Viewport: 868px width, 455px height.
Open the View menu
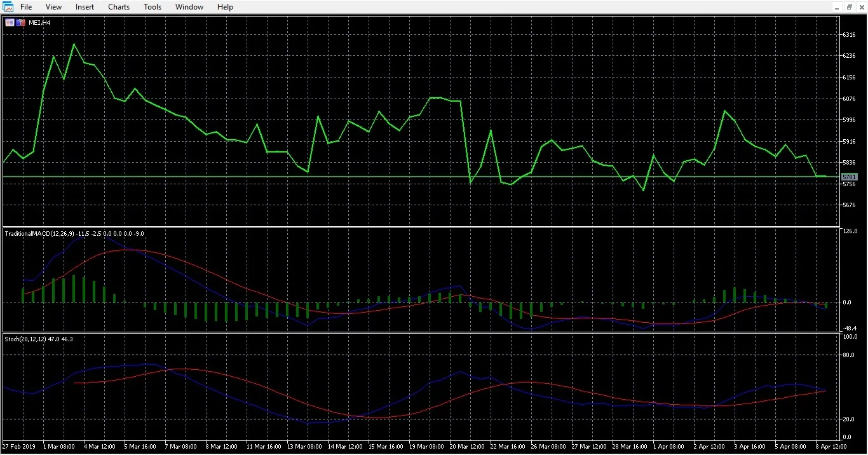(x=54, y=7)
